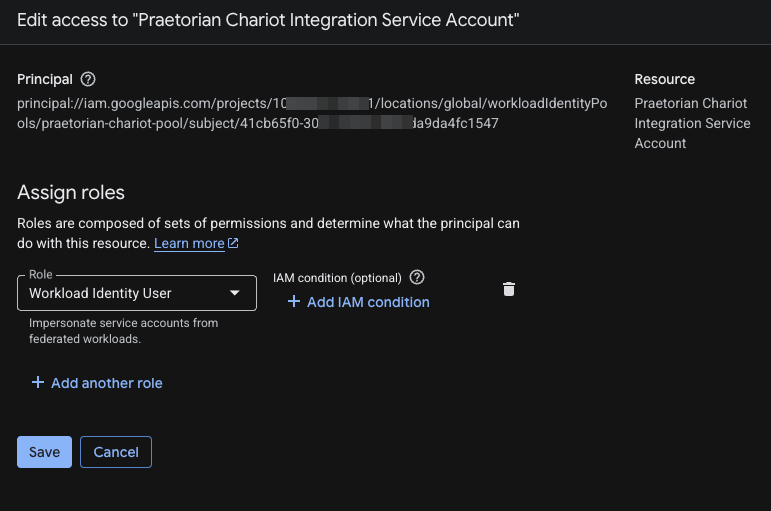Image resolution: width=771 pixels, height=511 pixels.
Task: Click the plus icon before Add IAM condition
Action: point(294,301)
